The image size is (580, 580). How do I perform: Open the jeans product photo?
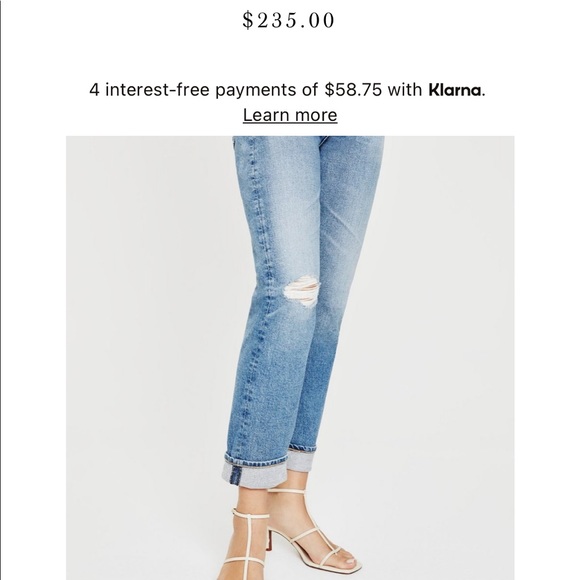pyautogui.click(x=290, y=358)
